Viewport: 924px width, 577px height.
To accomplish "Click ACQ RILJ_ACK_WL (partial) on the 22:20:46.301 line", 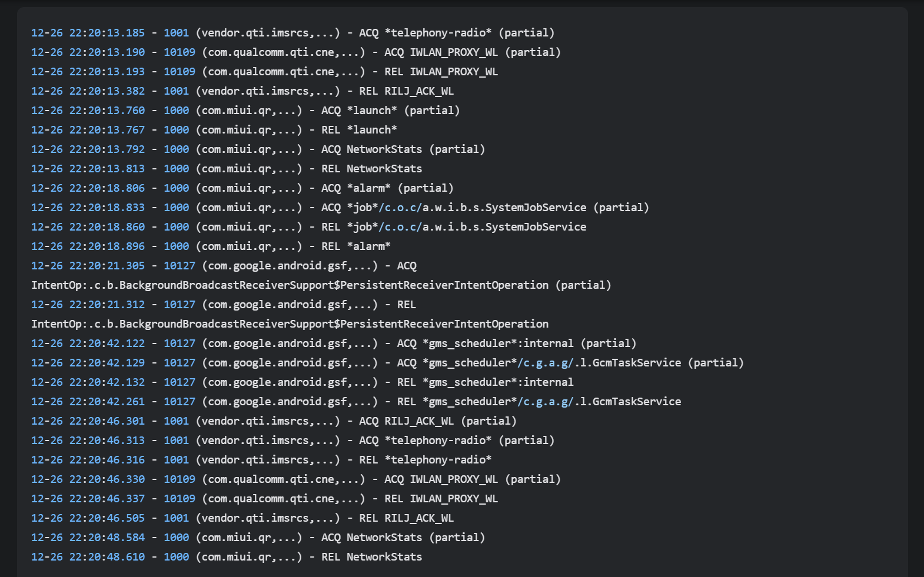I will click(438, 421).
